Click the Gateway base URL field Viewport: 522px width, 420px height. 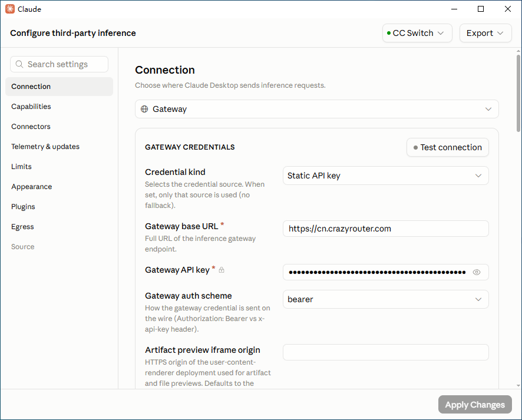point(385,229)
